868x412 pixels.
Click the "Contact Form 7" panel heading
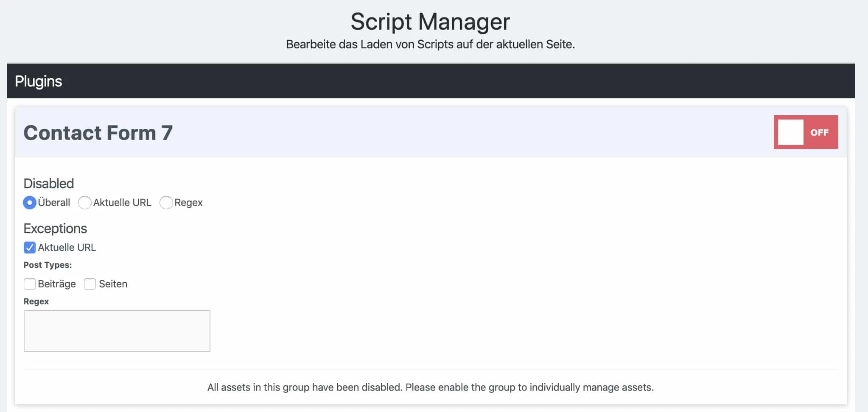(x=98, y=133)
